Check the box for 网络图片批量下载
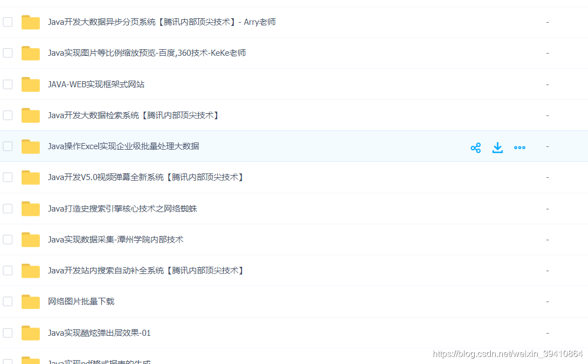 [8, 302]
